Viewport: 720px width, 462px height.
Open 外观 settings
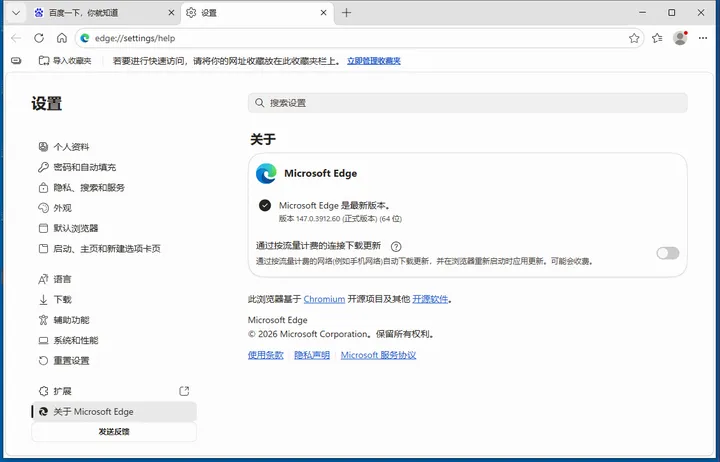(x=114, y=208)
